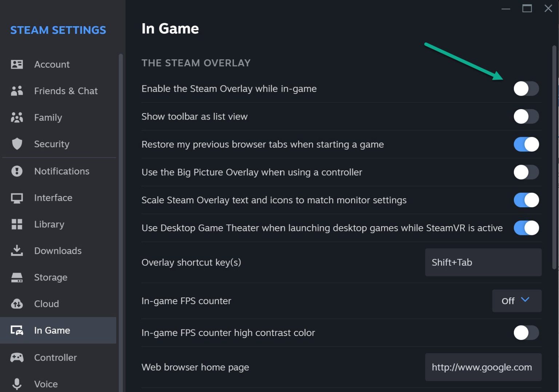Disable Scale Steam Overlay text and icons
This screenshot has width=559, height=392.
pos(526,200)
